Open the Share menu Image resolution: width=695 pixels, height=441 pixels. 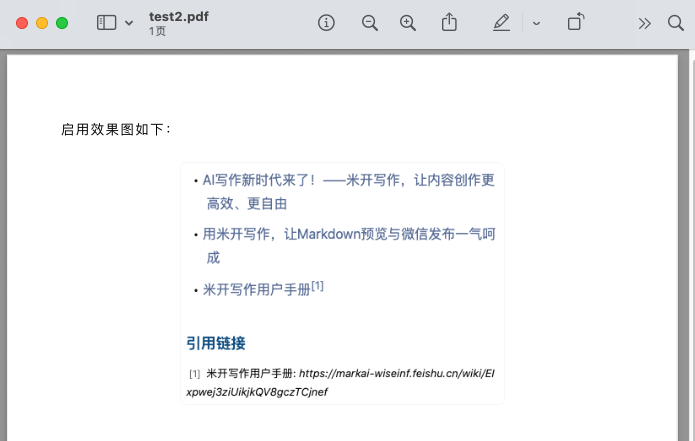449,22
